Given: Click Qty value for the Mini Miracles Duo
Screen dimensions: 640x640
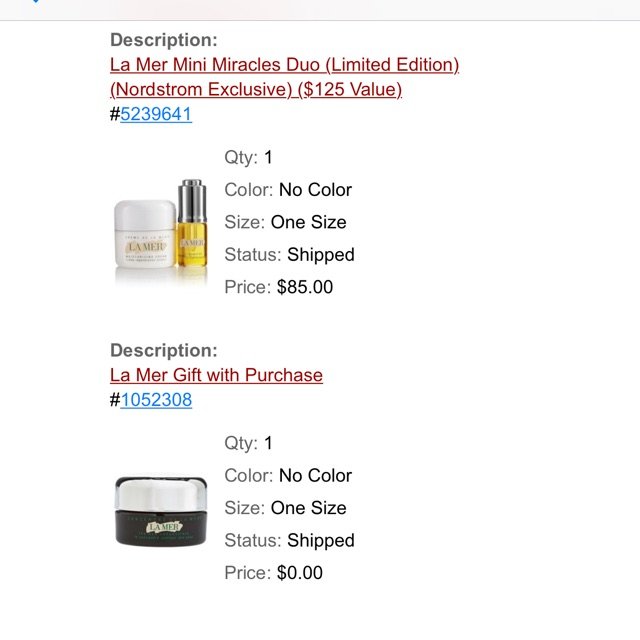Looking at the screenshot, I should pyautogui.click(x=268, y=157).
